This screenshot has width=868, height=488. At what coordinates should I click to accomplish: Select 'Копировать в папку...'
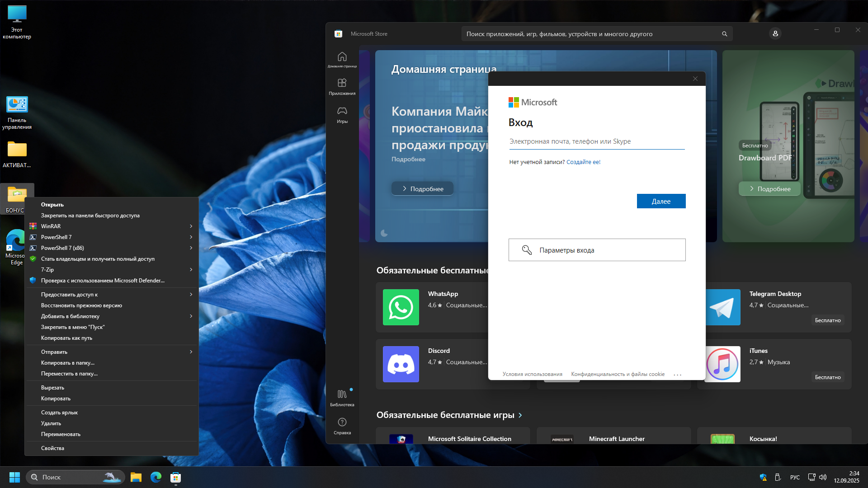coord(112,363)
